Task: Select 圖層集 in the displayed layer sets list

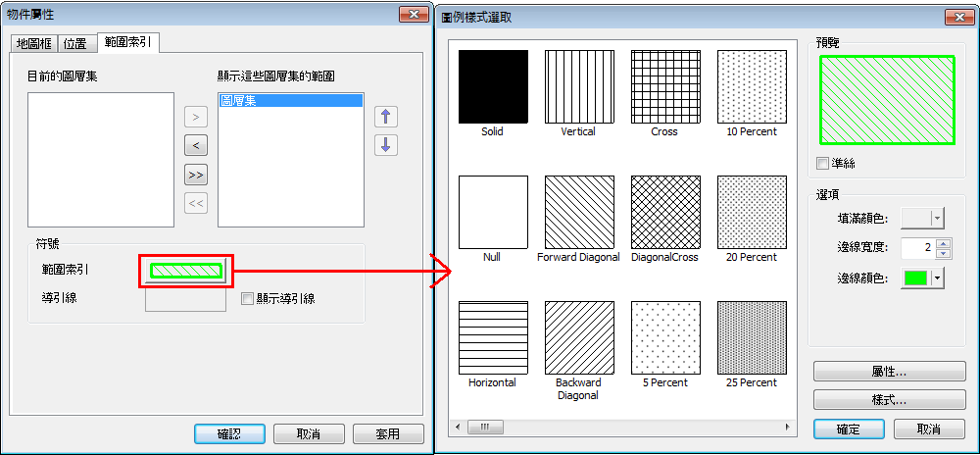Action: (291, 101)
